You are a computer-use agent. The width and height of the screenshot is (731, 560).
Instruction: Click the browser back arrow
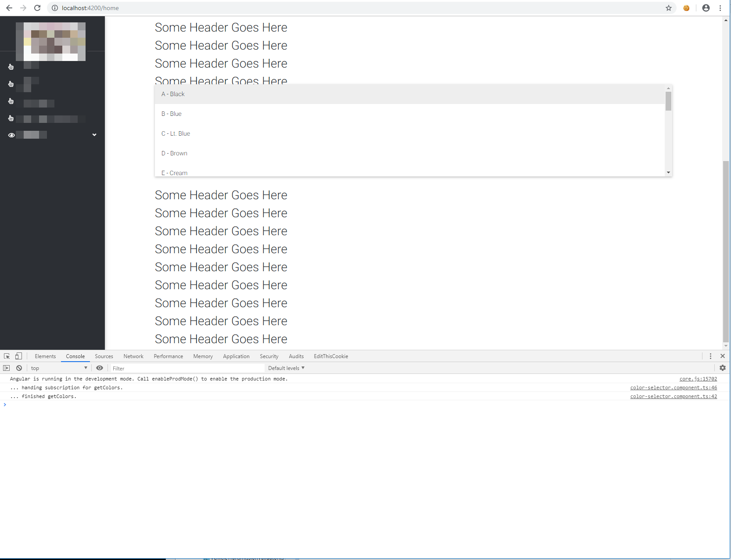9,8
